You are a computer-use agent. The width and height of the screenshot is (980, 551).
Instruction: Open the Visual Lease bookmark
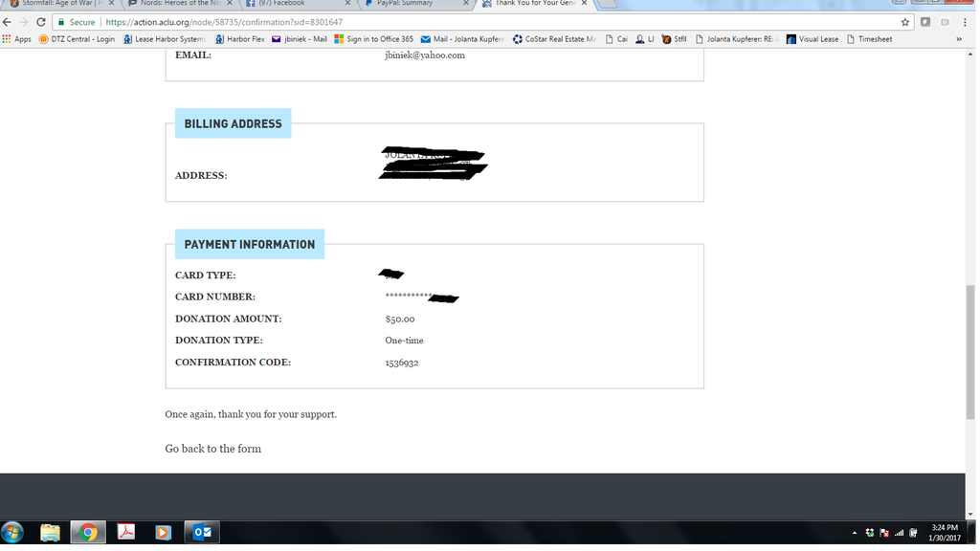click(813, 38)
